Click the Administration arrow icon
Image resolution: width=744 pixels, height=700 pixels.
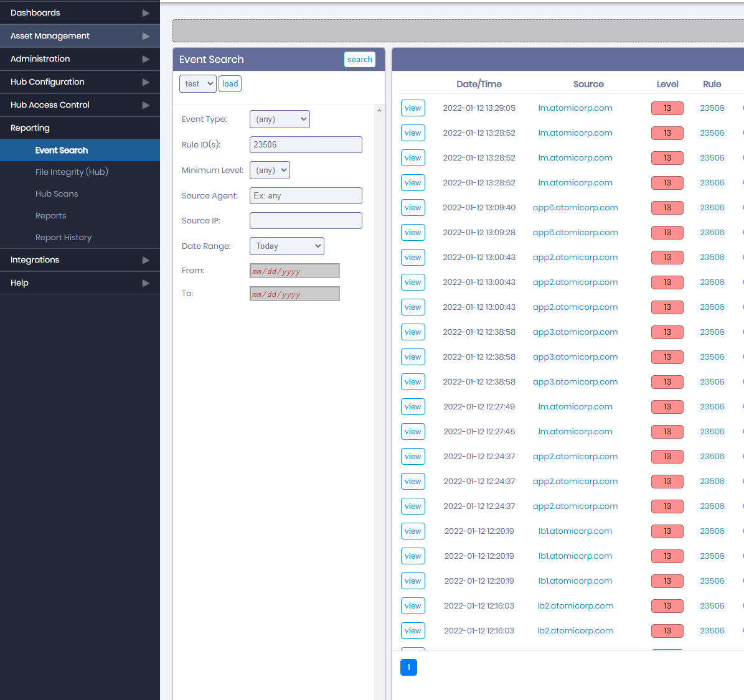146,59
